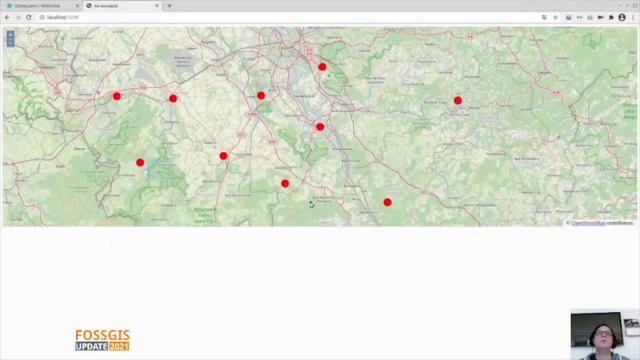
Task: Reload the localhost page
Action: point(29,18)
